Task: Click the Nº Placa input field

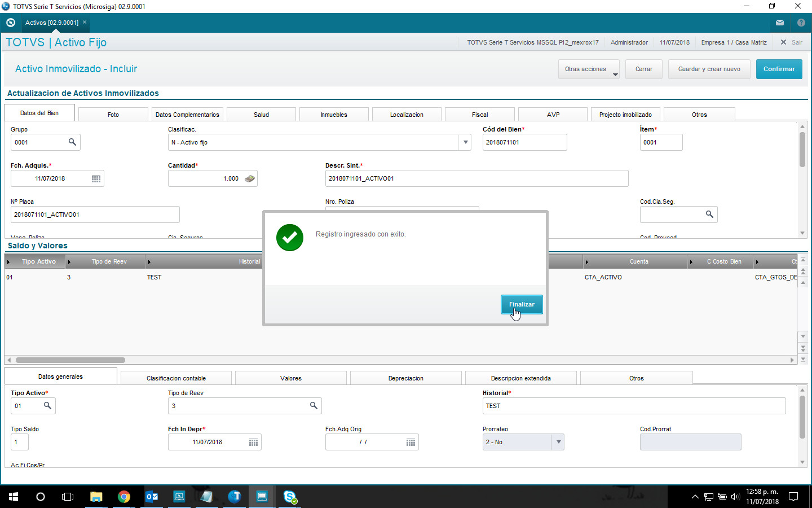Action: click(95, 214)
